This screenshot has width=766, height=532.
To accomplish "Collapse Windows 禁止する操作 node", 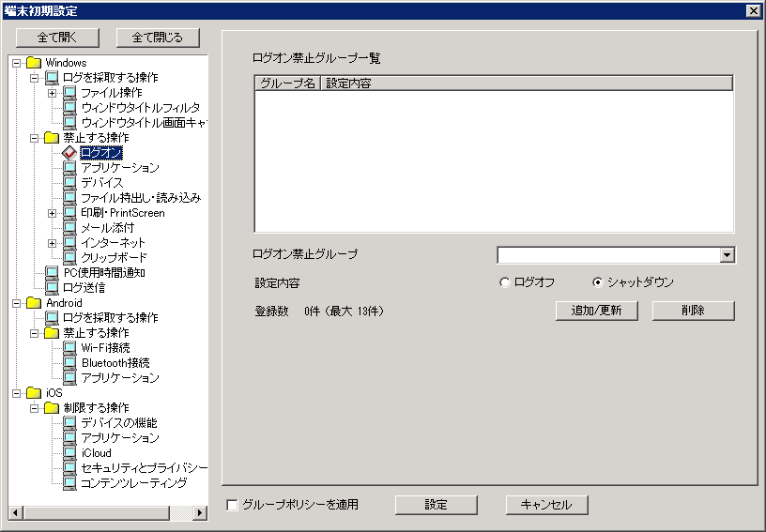I will click(34, 138).
